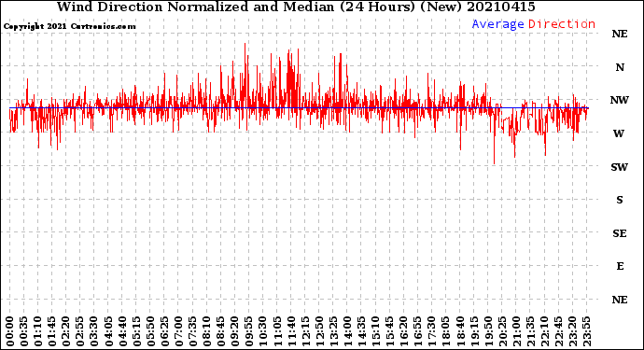Click the 07:00 time label
This screenshot has height=350, width=644.
click(x=178, y=331)
